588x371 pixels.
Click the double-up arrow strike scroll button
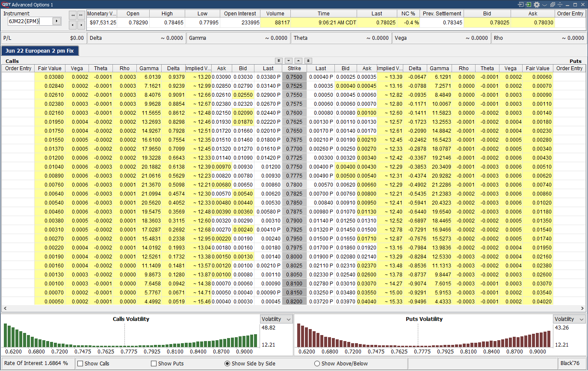click(308, 61)
